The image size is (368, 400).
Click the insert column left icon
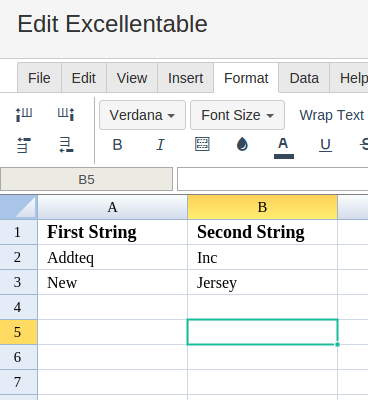(x=24, y=115)
